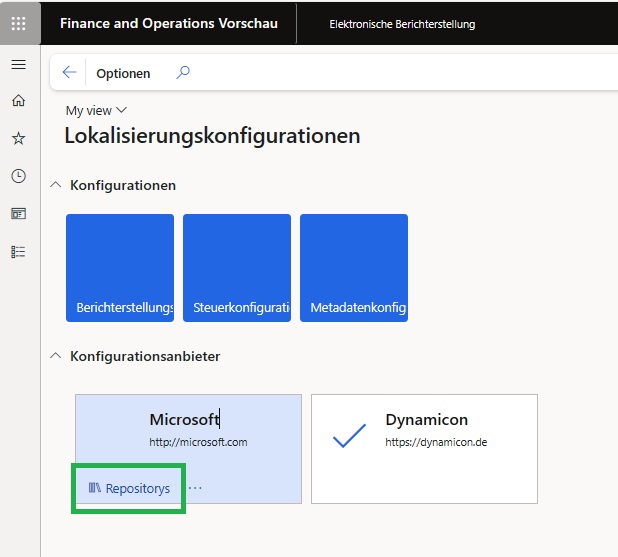The height and width of the screenshot is (557, 618).
Task: Open the ellipsis menu on Microsoft card
Action: [x=195, y=488]
